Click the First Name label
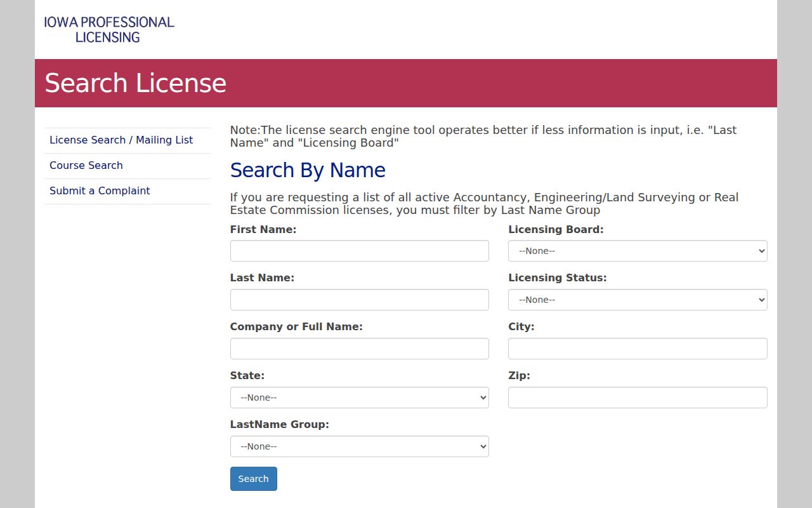This screenshot has height=508, width=812. (263, 229)
